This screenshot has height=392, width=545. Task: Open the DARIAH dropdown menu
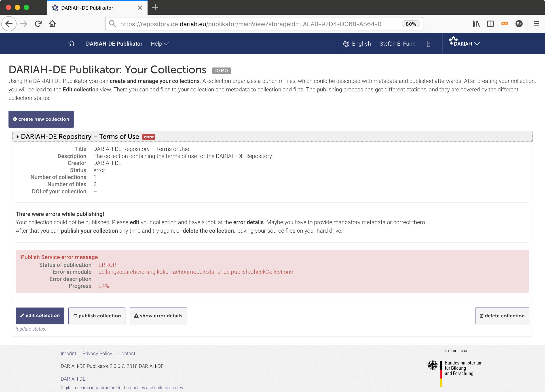[464, 44]
